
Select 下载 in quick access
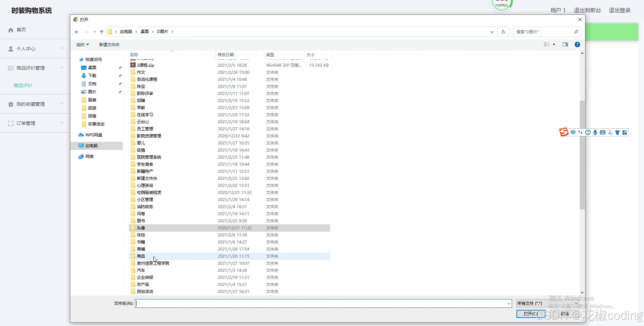tap(92, 76)
